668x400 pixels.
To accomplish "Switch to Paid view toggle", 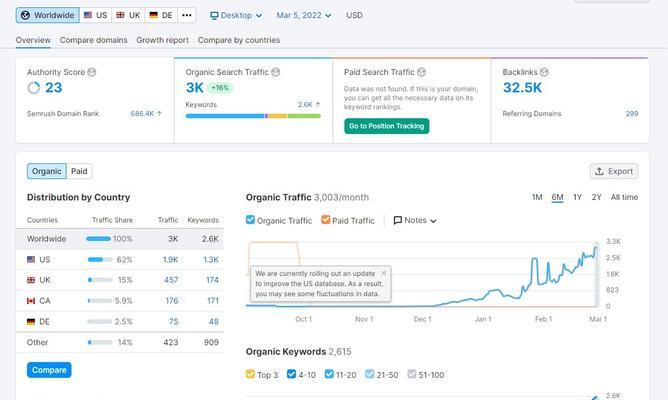I will point(79,171).
